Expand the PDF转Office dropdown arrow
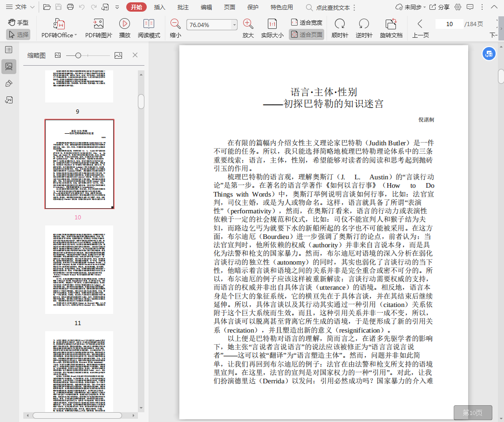 pos(76,35)
